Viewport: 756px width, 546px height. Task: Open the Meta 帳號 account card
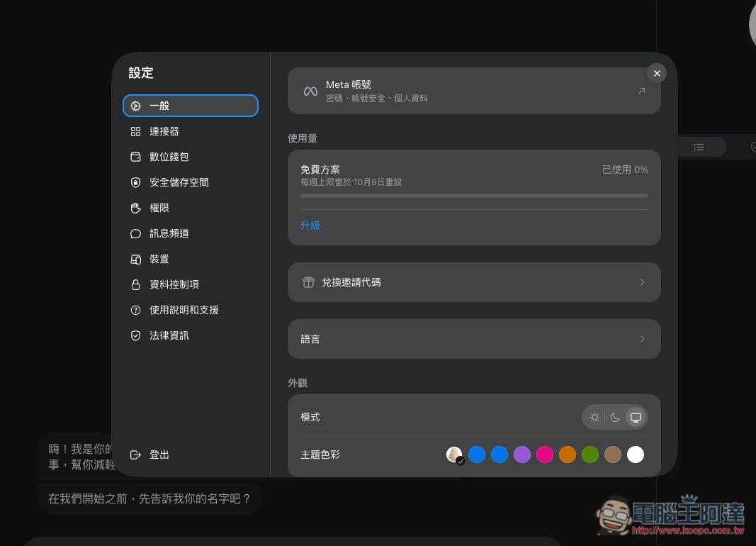pos(474,91)
